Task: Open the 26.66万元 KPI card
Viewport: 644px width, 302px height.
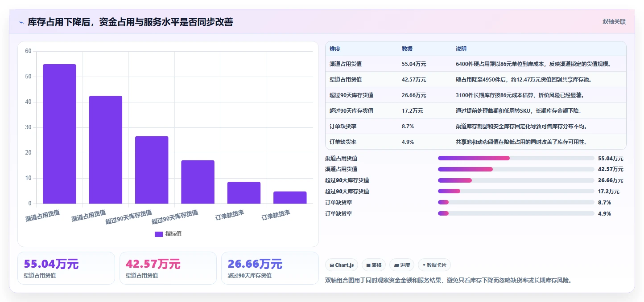Action: [x=270, y=268]
